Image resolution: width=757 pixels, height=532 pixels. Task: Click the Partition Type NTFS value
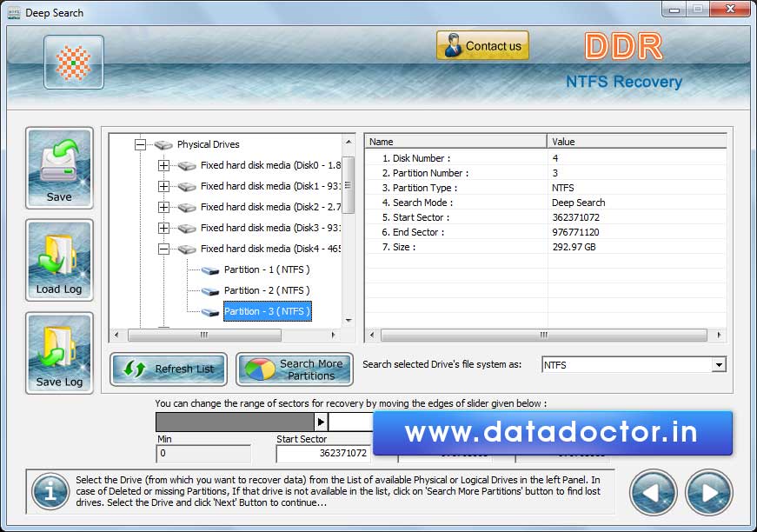point(563,188)
